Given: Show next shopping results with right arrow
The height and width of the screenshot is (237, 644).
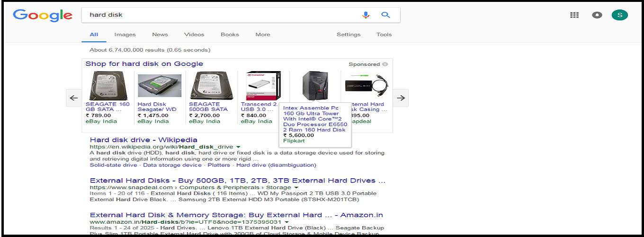Looking at the screenshot, I should point(401,98).
